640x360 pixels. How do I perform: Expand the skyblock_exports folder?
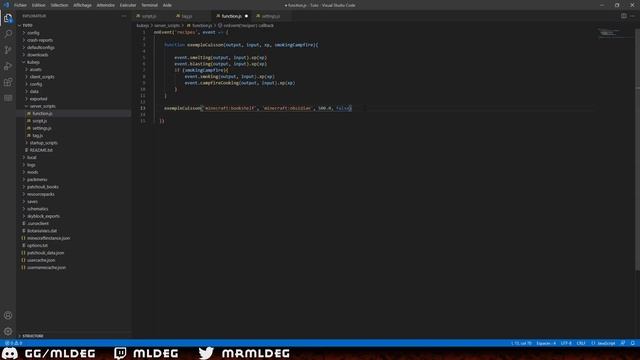pos(43,216)
